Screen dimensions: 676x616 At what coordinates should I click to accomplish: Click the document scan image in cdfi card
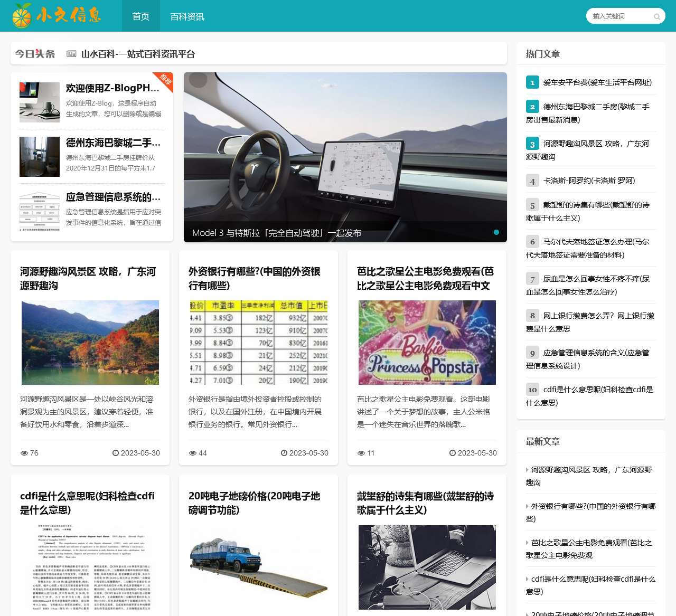90,567
